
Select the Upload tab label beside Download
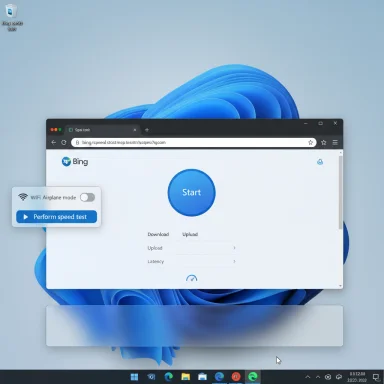[190, 234]
